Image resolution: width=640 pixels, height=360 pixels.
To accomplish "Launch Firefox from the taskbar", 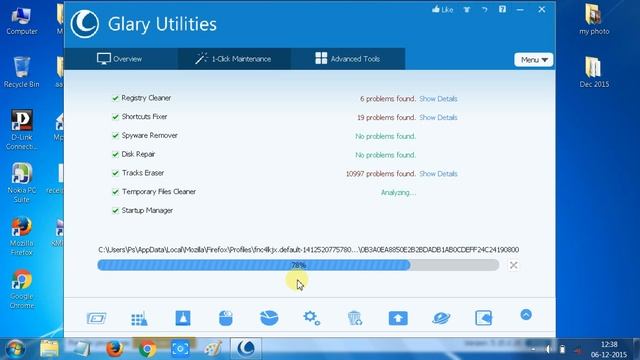I will pyautogui.click(x=115, y=349).
